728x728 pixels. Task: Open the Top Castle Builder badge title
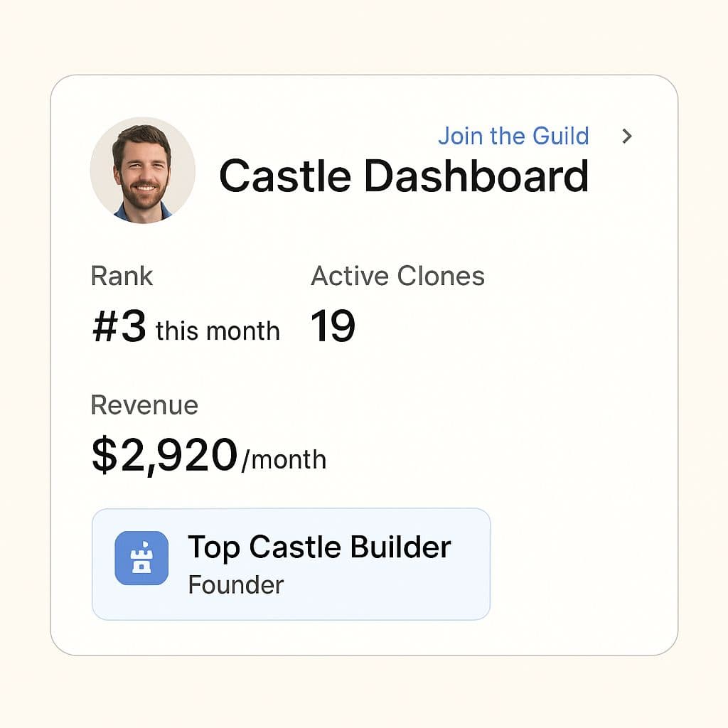click(319, 547)
